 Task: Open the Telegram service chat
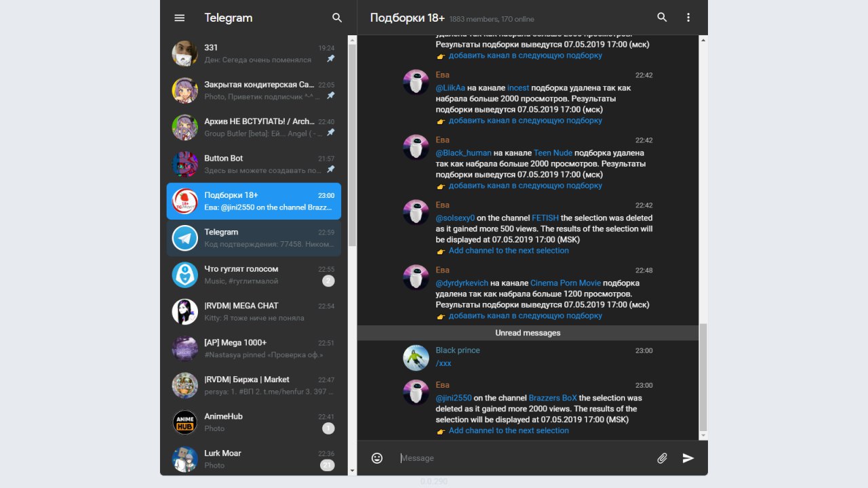click(x=254, y=238)
